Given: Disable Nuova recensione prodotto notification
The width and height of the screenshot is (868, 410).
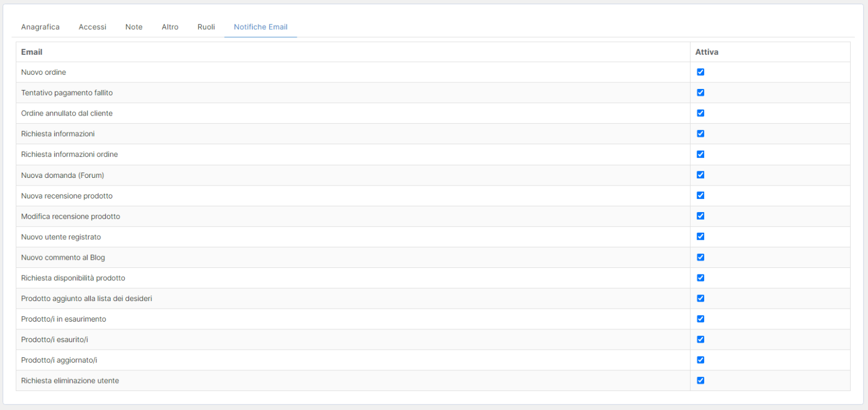Looking at the screenshot, I should click(700, 195).
